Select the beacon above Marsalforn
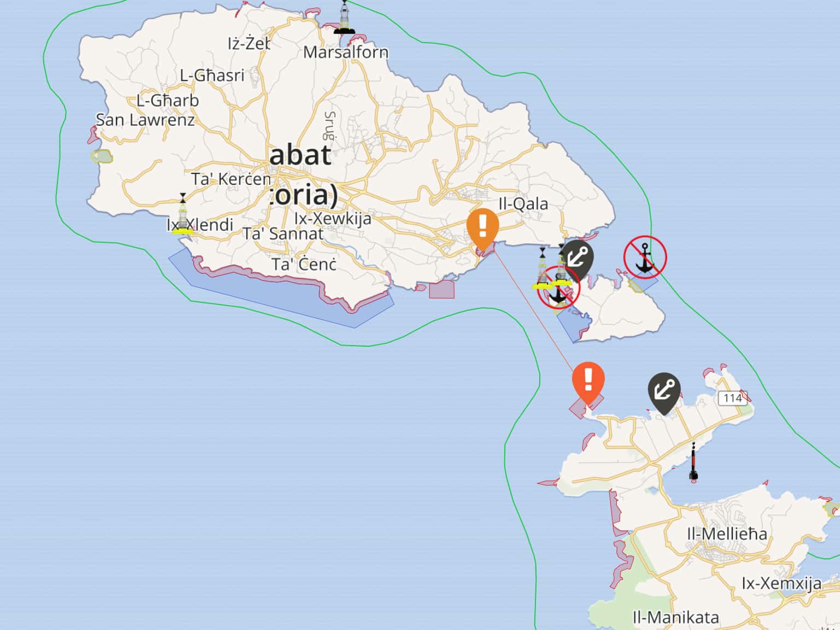This screenshot has height=630, width=840. 344,17
